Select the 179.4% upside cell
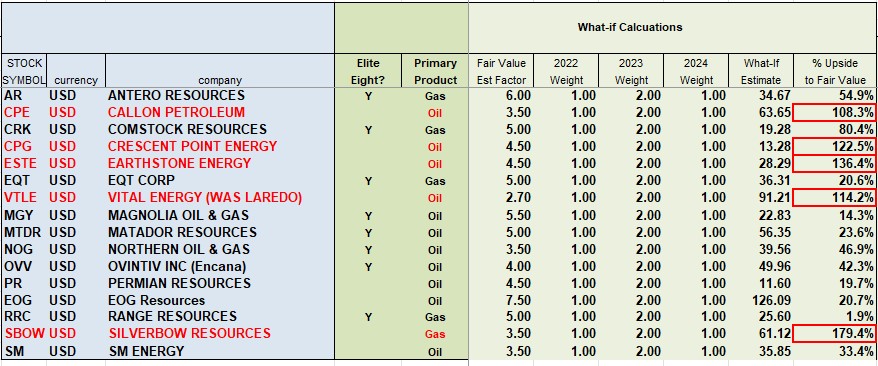Viewport: 878px width, 366px height. tap(834, 334)
